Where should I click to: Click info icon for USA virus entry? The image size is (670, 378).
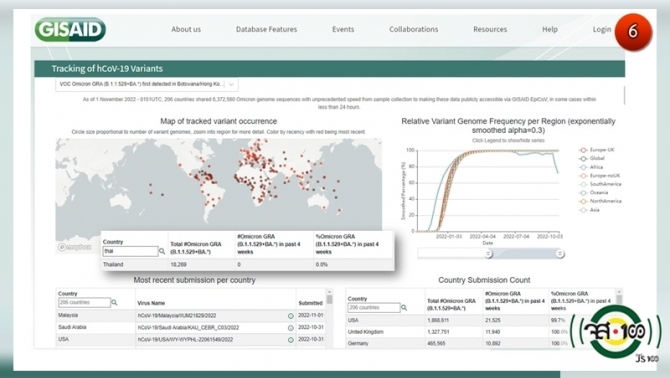(291, 340)
